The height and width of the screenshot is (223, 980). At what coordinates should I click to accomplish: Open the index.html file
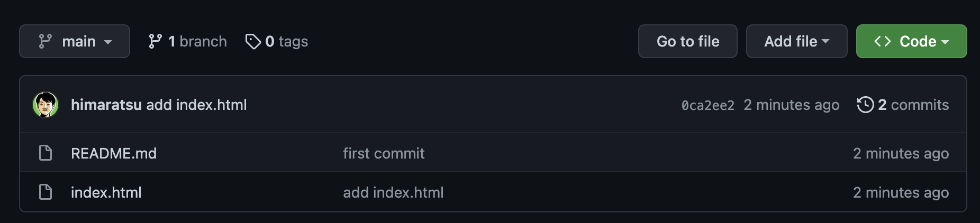pyautogui.click(x=106, y=192)
